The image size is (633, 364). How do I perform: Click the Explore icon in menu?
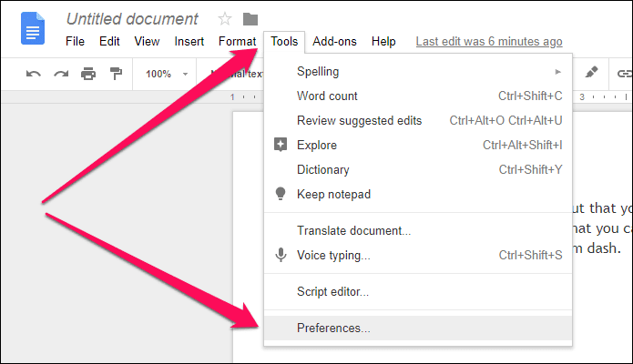[281, 145]
